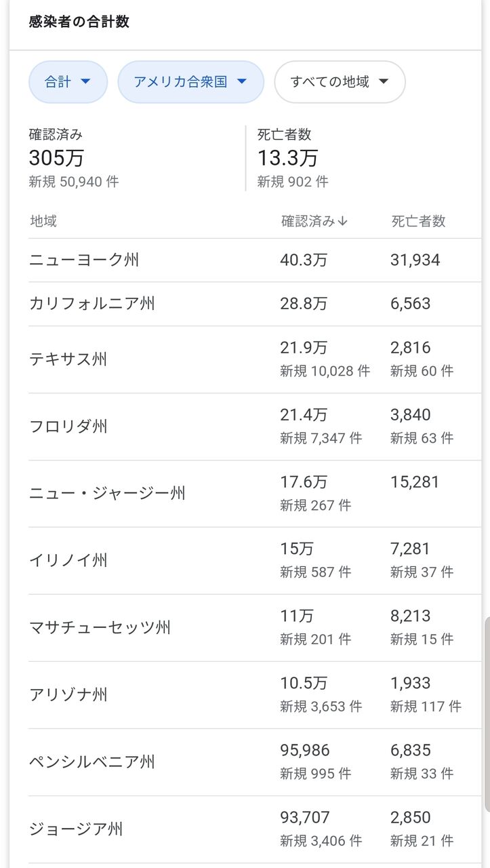Click the 感染者の合計数 heading
Image resolution: width=490 pixels, height=868 pixels.
(79, 22)
